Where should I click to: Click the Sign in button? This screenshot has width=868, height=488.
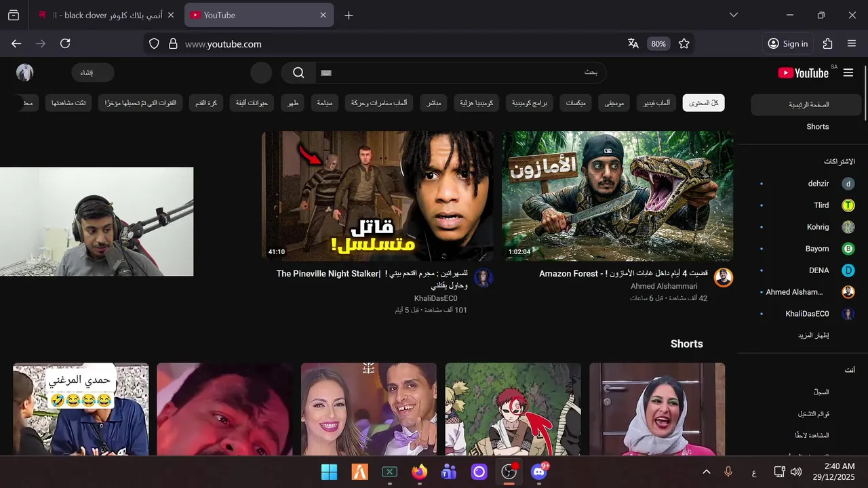[x=788, y=43]
